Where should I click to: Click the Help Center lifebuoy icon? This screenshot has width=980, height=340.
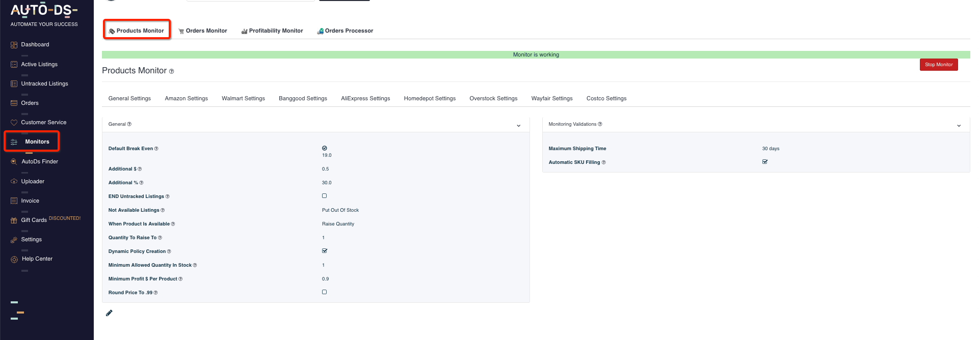point(14,260)
